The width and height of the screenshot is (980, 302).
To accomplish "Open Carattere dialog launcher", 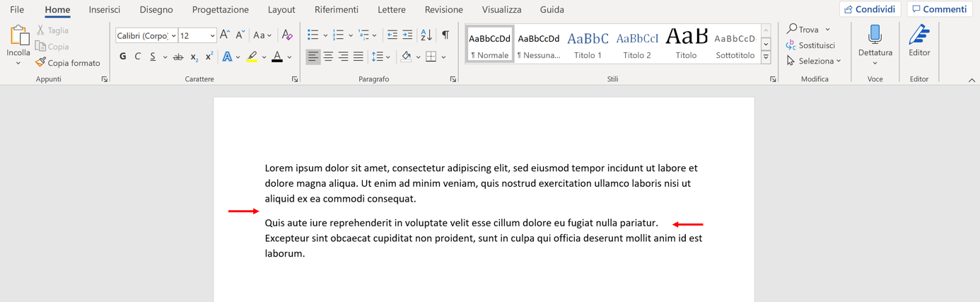I will point(295,79).
